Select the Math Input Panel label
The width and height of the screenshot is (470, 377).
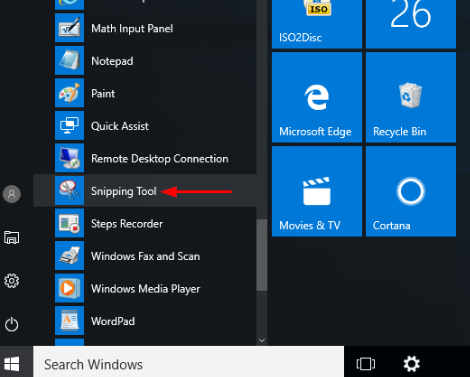point(132,29)
